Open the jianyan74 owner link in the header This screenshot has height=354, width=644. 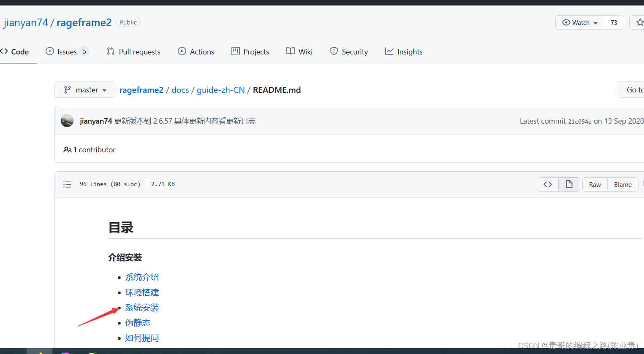(26, 22)
